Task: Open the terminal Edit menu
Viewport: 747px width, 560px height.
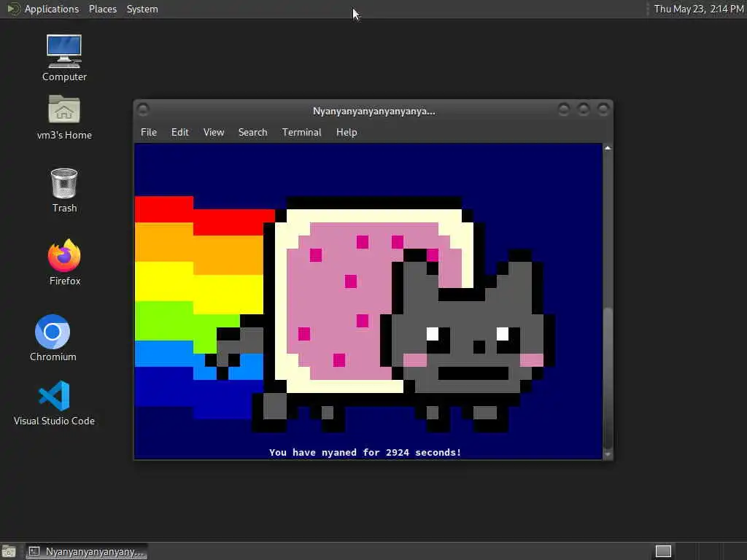Action: point(180,133)
